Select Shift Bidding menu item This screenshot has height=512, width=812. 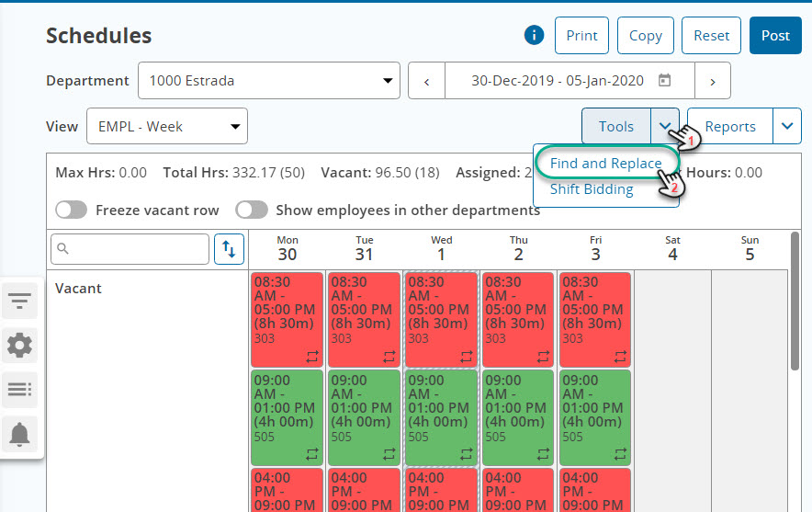click(592, 189)
